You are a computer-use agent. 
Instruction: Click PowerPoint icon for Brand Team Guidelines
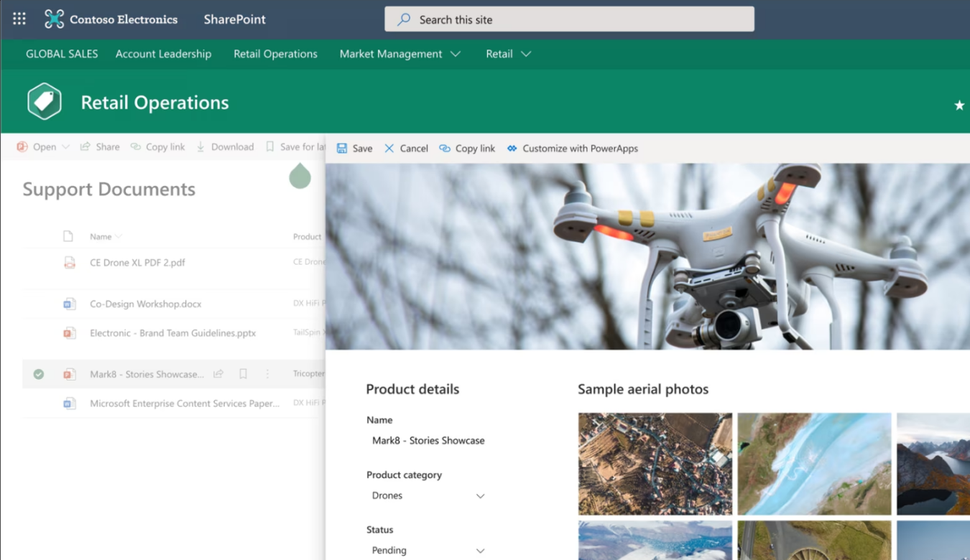[69, 333]
